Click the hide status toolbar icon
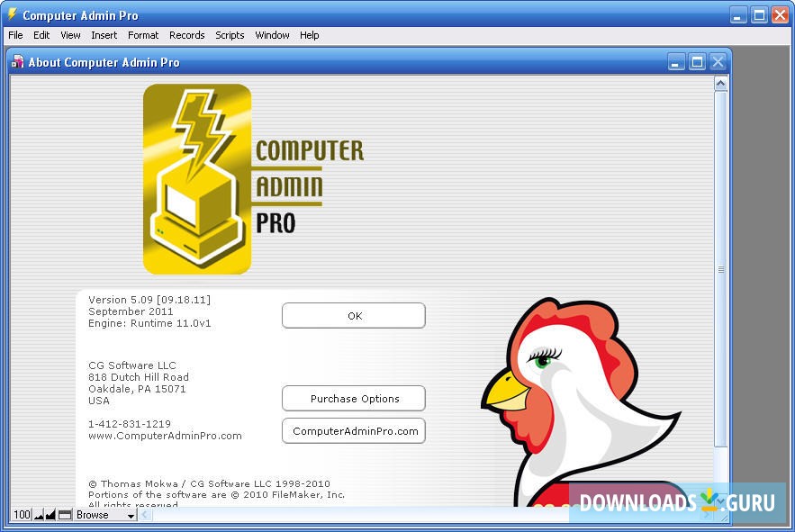795x532 pixels. click(63, 515)
